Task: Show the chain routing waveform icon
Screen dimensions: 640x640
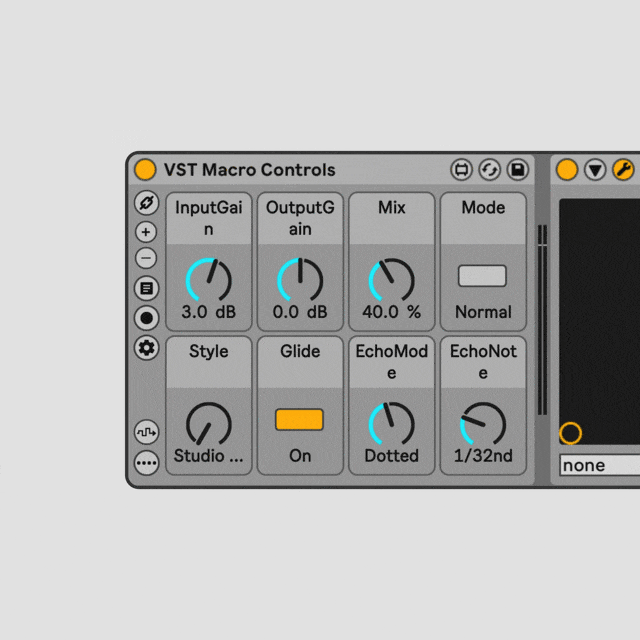Action: pyautogui.click(x=147, y=432)
